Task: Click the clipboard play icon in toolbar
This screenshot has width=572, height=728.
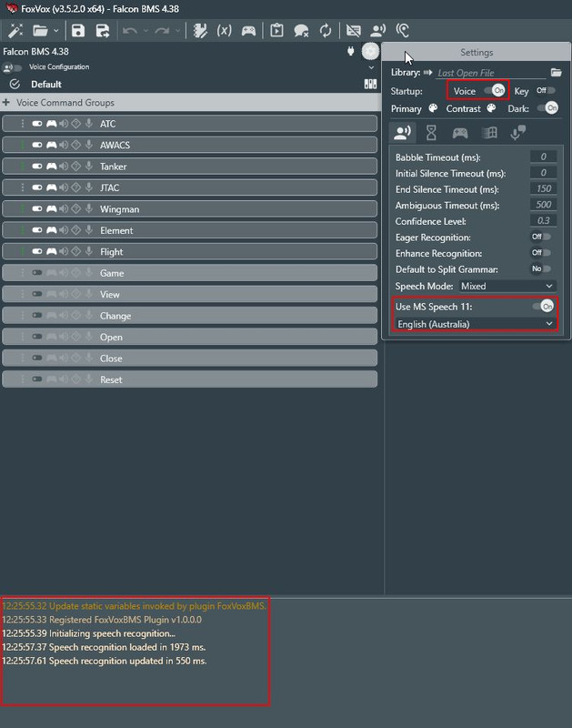Action: 276,31
